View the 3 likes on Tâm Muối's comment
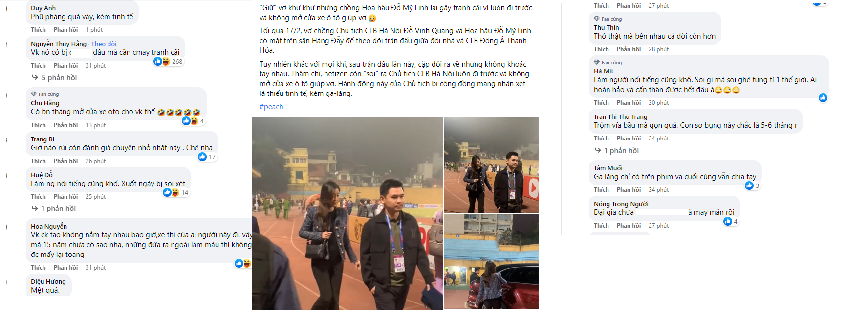Viewport: 868px width, 325px height. [x=752, y=186]
